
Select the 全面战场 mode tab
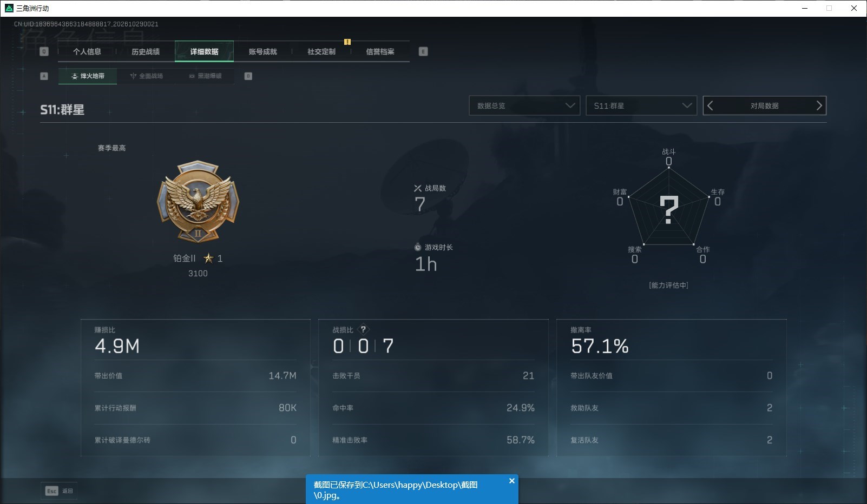(x=146, y=76)
